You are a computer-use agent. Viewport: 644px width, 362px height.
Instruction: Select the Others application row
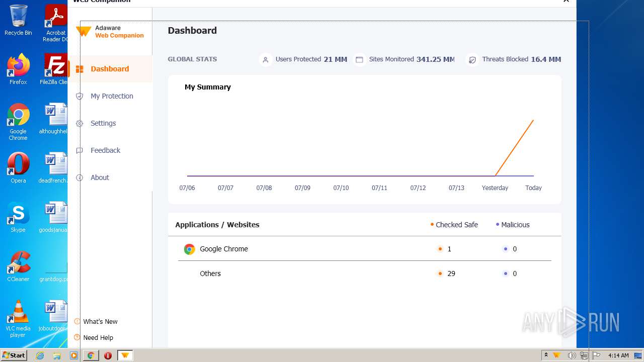364,274
